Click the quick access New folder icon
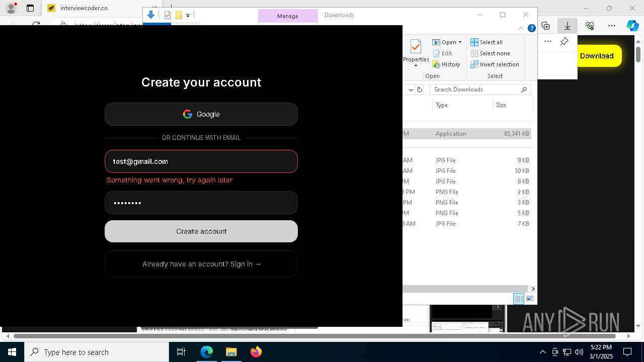Image resolution: width=644 pixels, height=362 pixels. tap(179, 15)
